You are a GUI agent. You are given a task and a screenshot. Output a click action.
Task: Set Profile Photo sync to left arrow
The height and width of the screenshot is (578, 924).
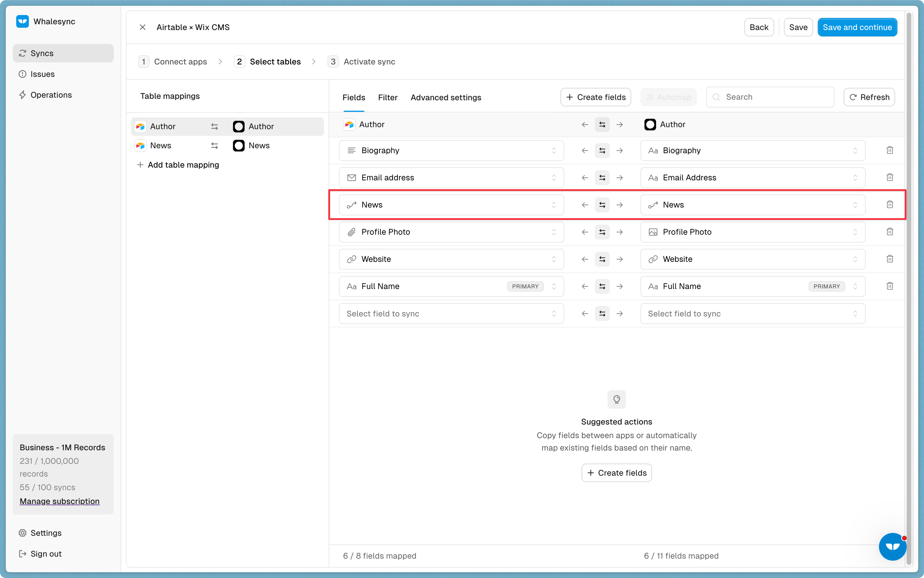tap(585, 232)
